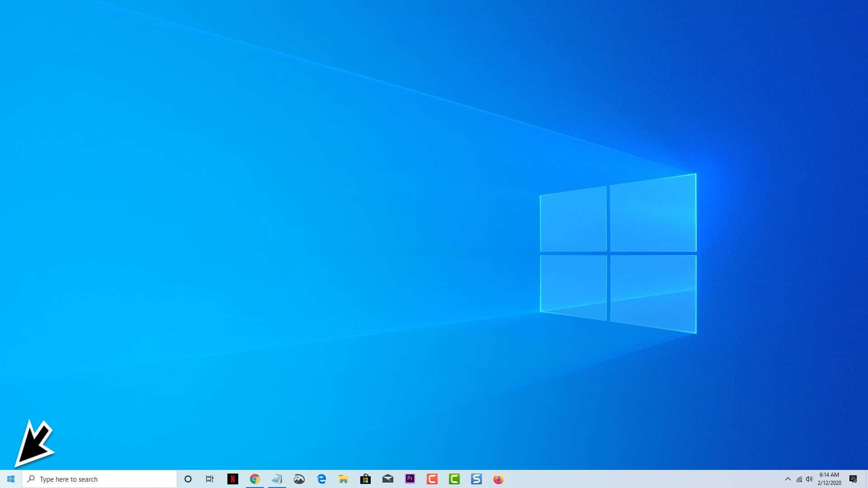This screenshot has height=488, width=868.
Task: Open Microsoft Edge browser
Action: coord(321,479)
